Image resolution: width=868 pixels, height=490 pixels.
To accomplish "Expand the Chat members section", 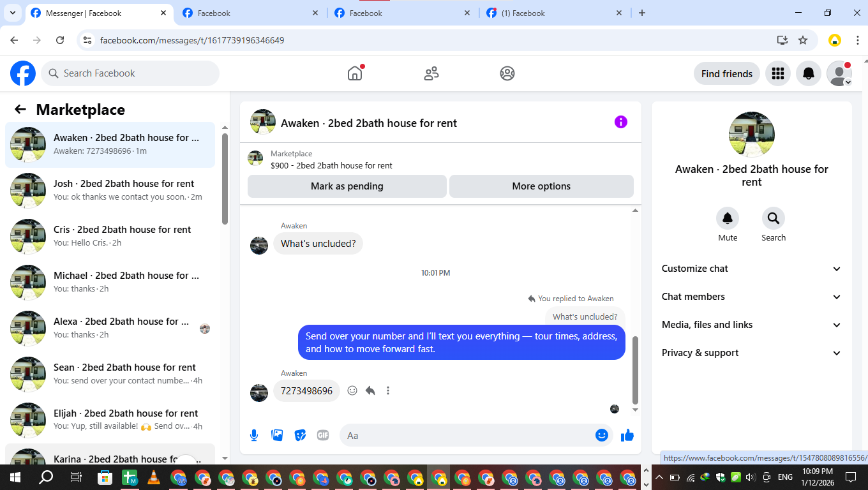I will click(x=751, y=297).
